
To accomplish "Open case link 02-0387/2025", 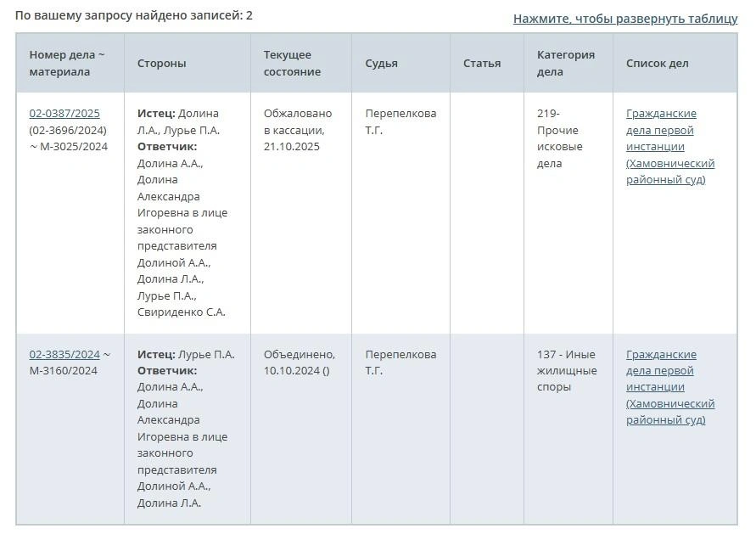I will click(64, 114).
